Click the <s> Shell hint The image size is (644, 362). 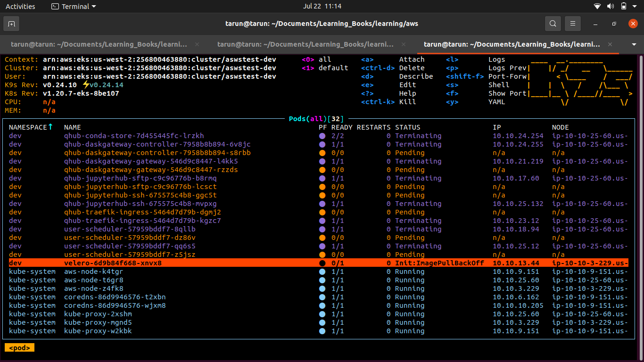click(478, 85)
